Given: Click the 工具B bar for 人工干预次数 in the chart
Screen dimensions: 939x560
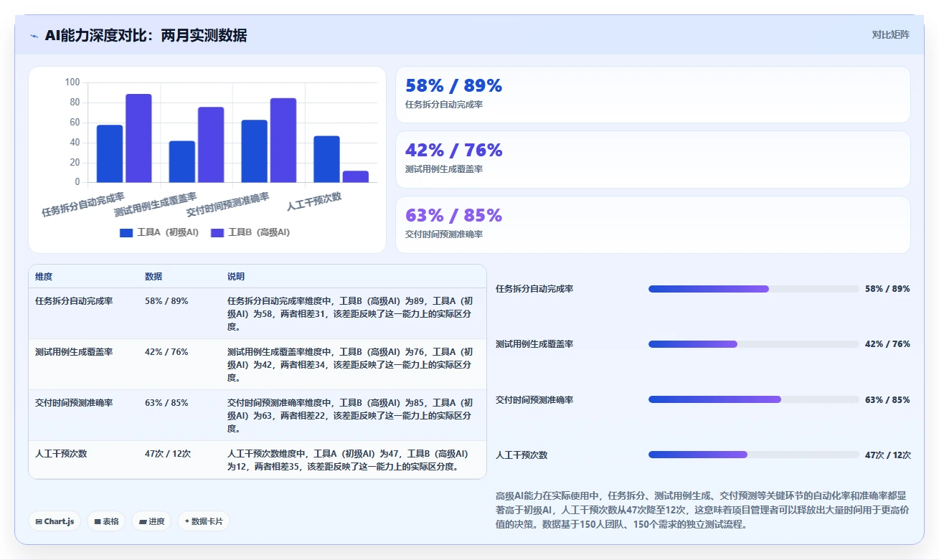Looking at the screenshot, I should (355, 176).
